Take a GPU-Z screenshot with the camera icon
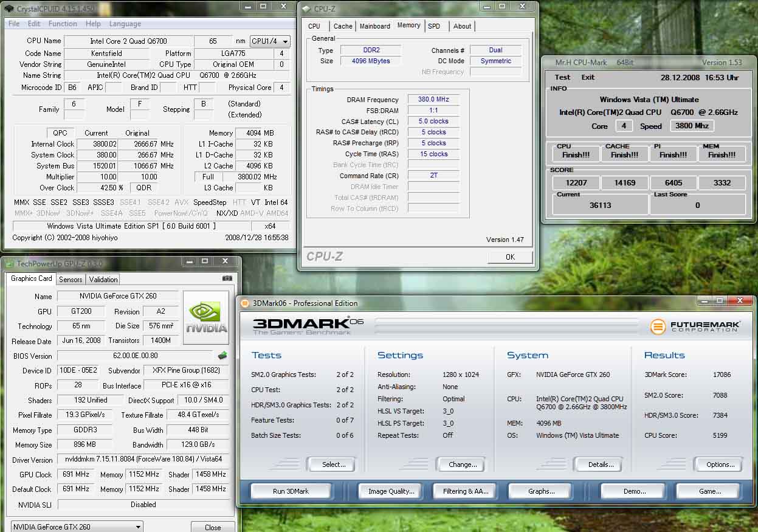This screenshot has width=758, height=532. [x=227, y=278]
